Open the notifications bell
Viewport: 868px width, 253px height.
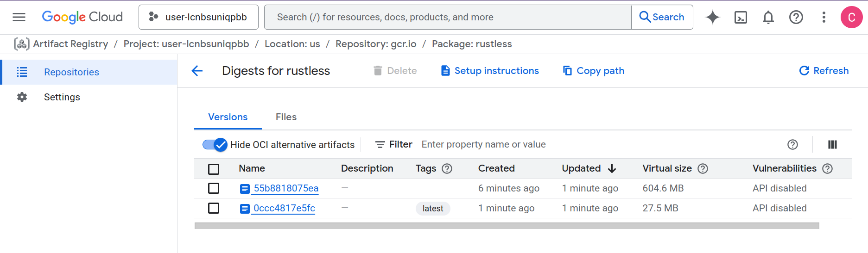pyautogui.click(x=768, y=17)
